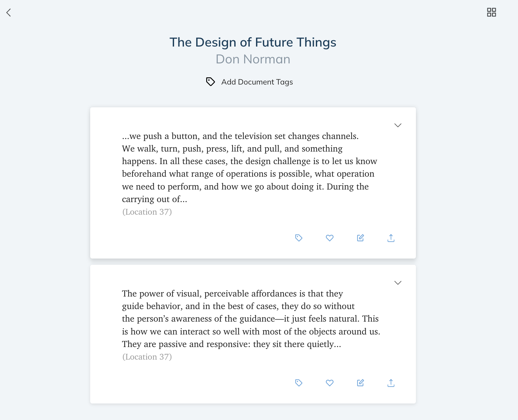This screenshot has height=420, width=518.
Task: Share the visual affordances highlight
Action: click(x=391, y=383)
